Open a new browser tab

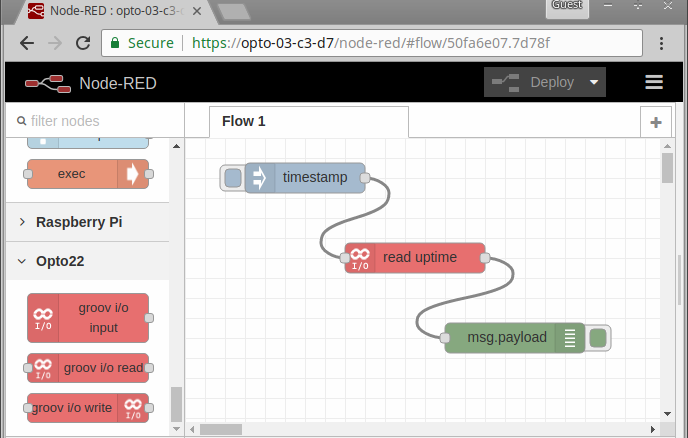(x=234, y=12)
